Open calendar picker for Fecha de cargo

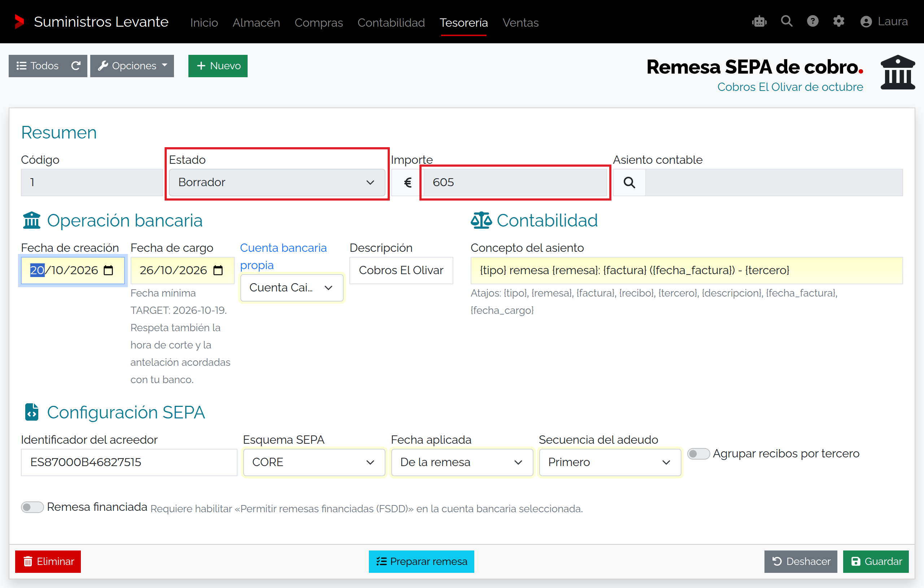(218, 271)
